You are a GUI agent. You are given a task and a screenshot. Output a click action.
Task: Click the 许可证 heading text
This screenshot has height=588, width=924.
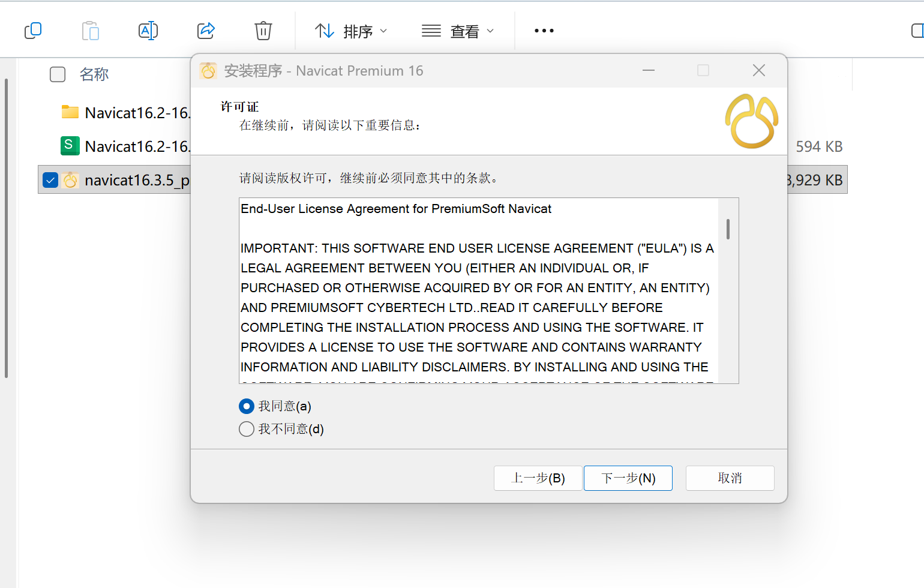[x=240, y=107]
